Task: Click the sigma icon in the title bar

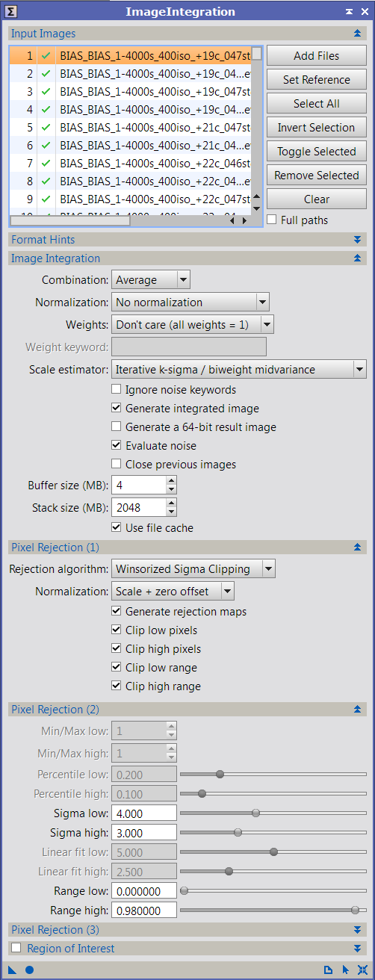Action: (12, 11)
